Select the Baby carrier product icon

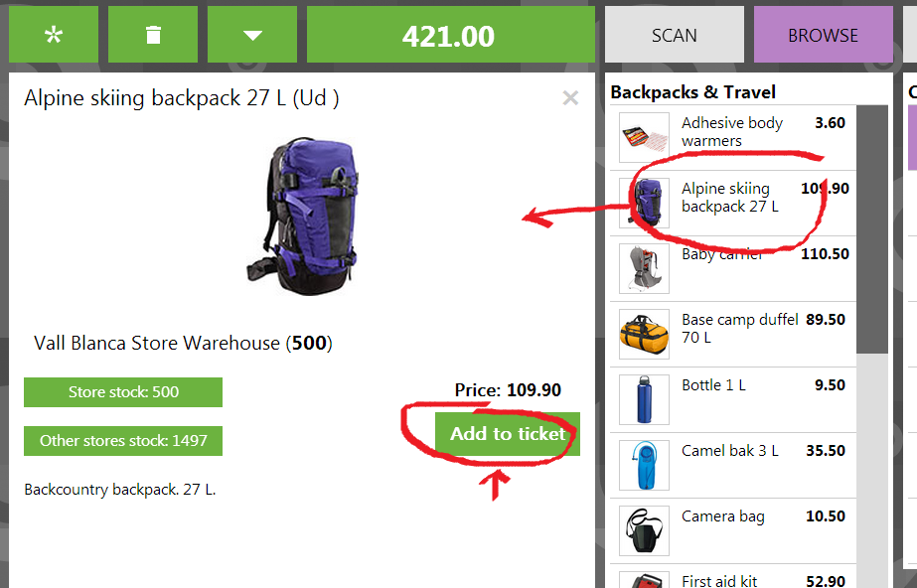point(644,269)
